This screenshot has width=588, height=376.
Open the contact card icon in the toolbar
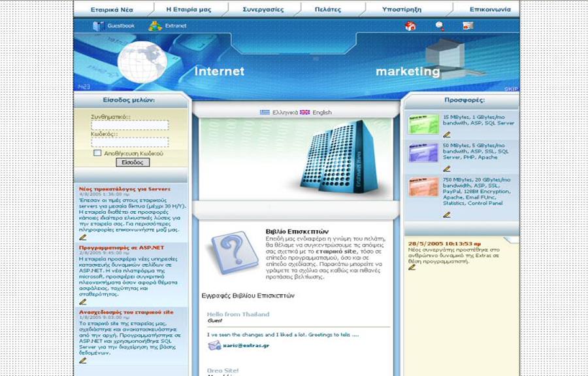468,26
